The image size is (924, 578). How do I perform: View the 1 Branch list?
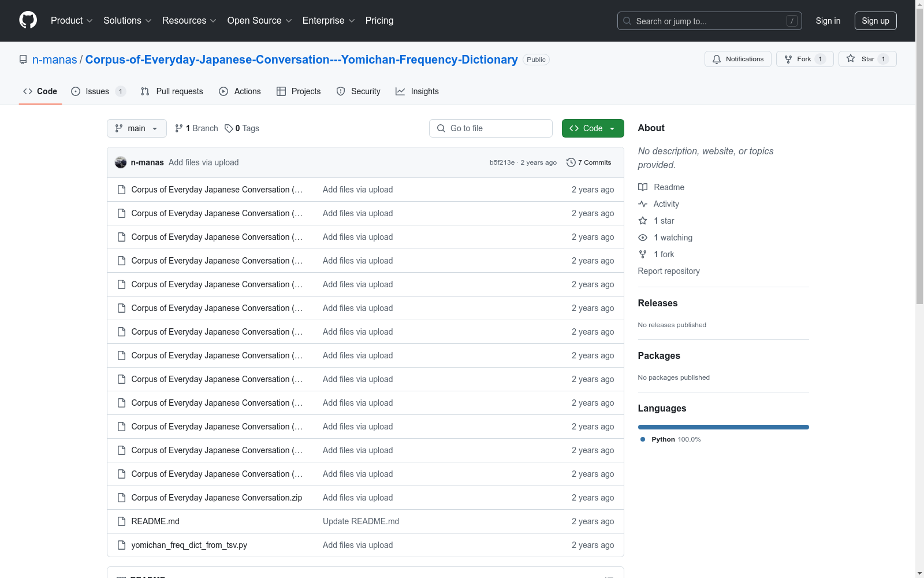coord(196,128)
